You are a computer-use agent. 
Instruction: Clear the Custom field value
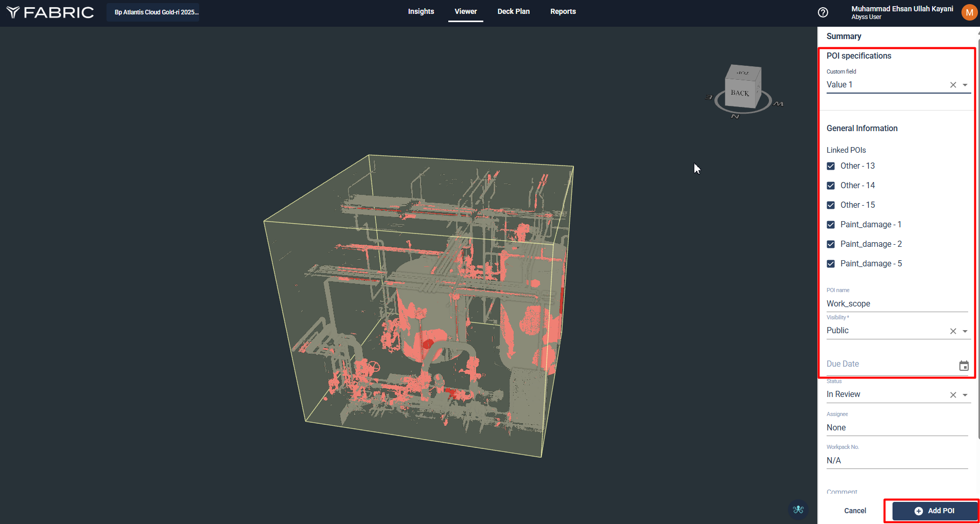pyautogui.click(x=953, y=85)
